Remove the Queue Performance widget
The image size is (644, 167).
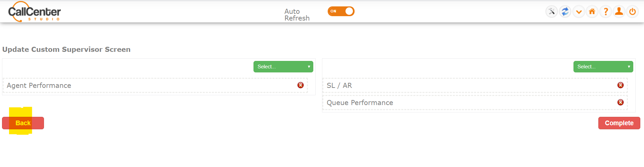pos(620,102)
